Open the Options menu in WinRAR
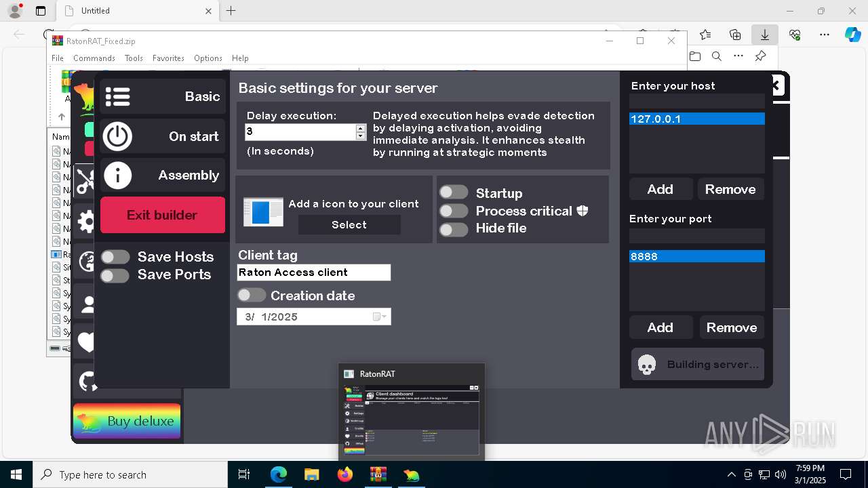The width and height of the screenshot is (868, 488). click(x=208, y=58)
